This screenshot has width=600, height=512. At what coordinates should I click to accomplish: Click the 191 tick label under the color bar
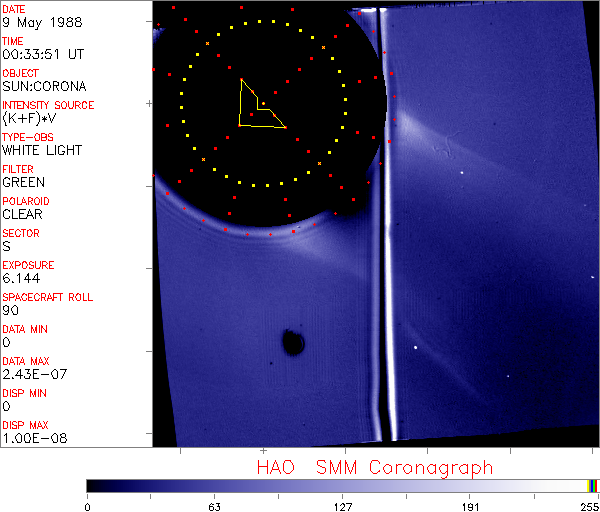click(469, 505)
